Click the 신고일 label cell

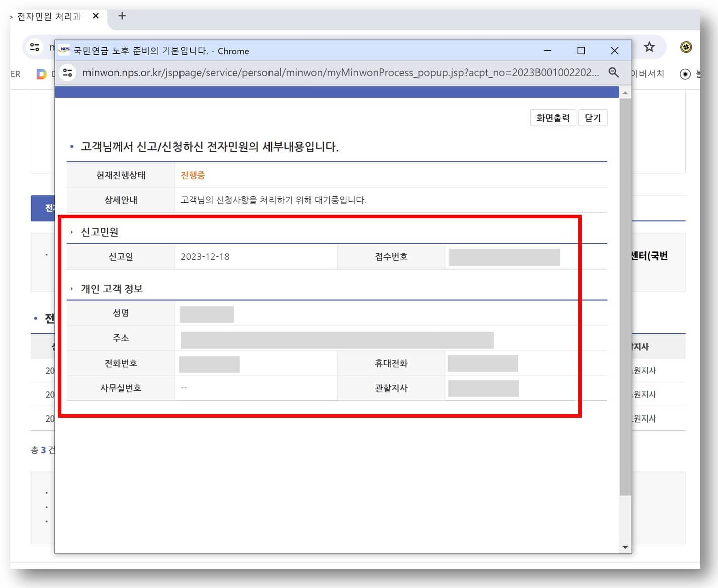coord(121,257)
